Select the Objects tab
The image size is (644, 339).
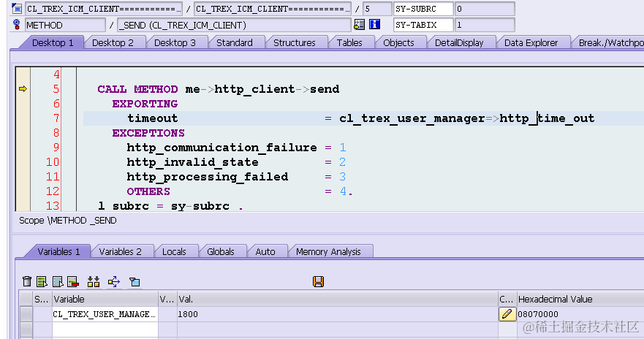(x=398, y=42)
